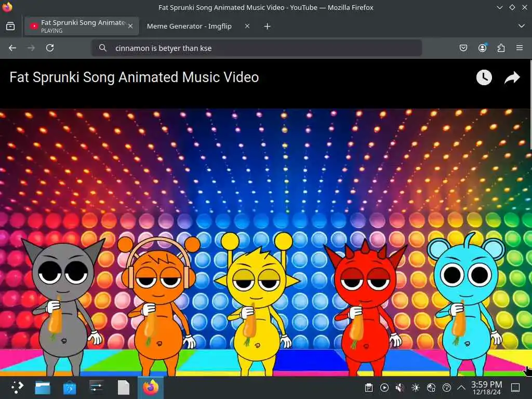Open the updates notifier tray icon
Screen dimensions: 532x399
447,388
